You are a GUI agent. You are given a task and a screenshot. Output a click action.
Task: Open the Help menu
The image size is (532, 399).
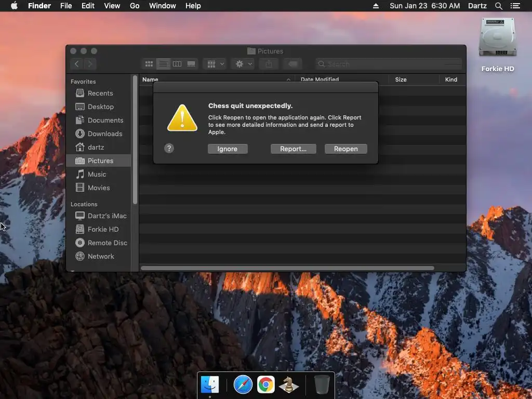pyautogui.click(x=193, y=6)
